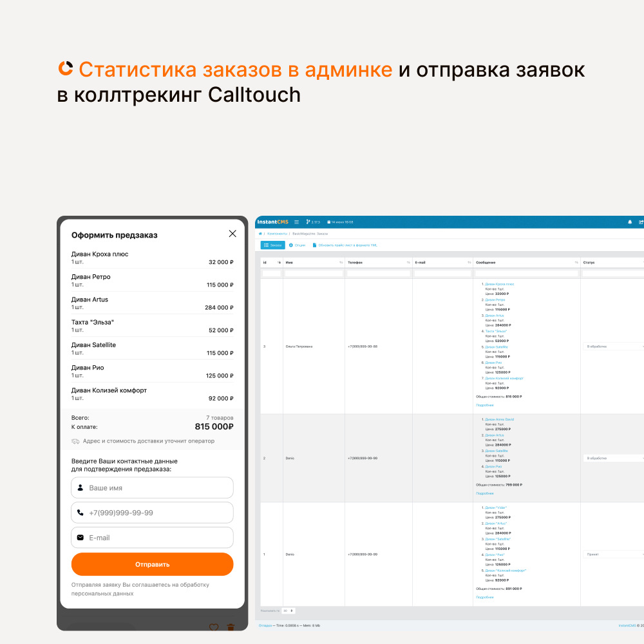This screenshot has height=644, width=644.
Task: Click the file icon beside the YML price list link
Action: pyautogui.click(x=315, y=245)
